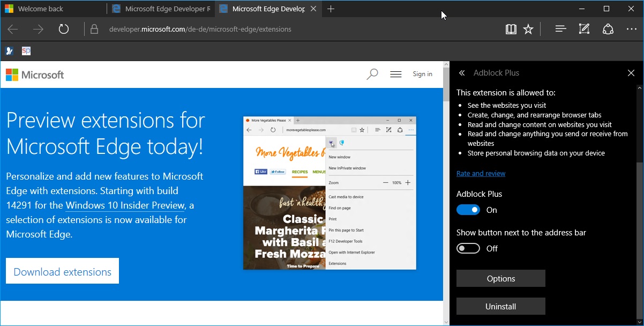The image size is (644, 326).
Task: Click the Sign in link
Action: (x=423, y=74)
